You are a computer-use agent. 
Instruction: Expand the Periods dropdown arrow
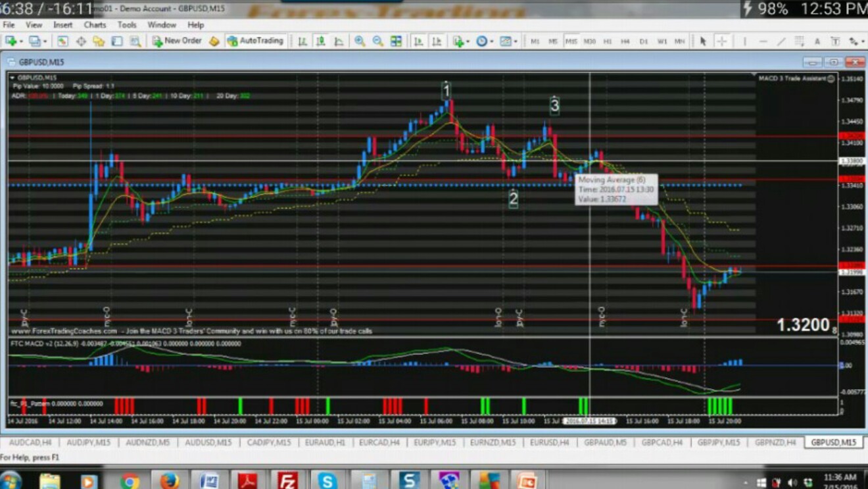(x=491, y=41)
